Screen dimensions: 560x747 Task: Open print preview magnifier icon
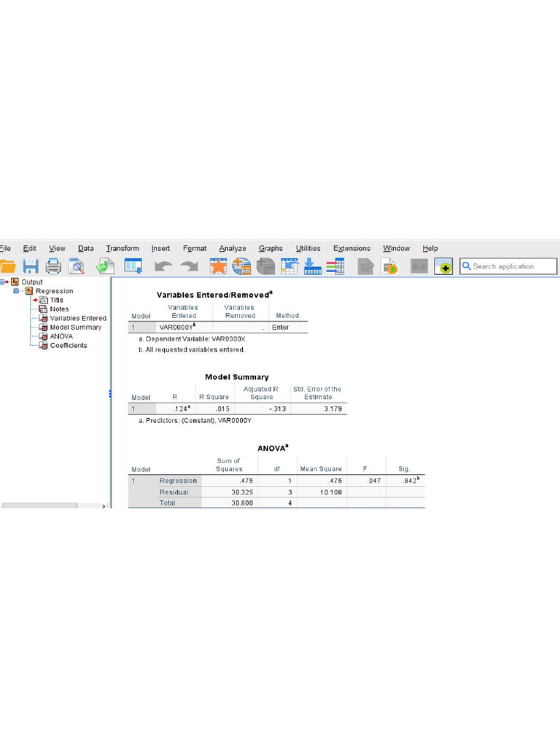tap(77, 266)
